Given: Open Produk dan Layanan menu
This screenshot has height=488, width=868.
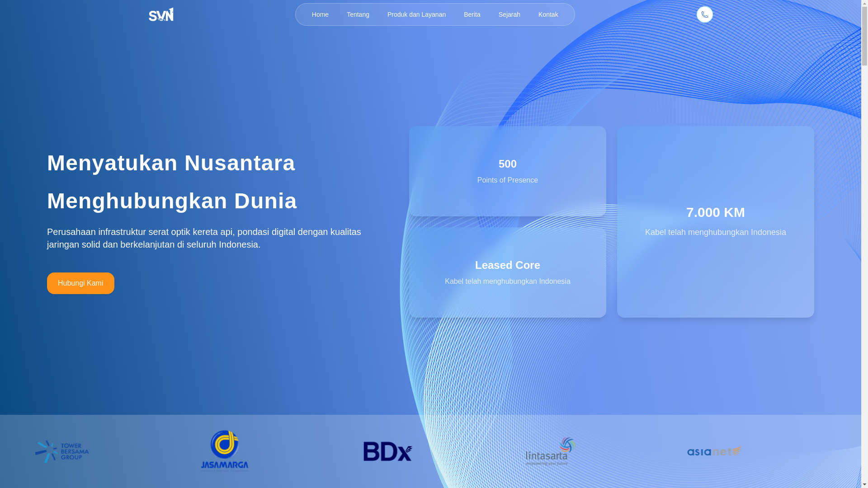Looking at the screenshot, I should [416, 14].
